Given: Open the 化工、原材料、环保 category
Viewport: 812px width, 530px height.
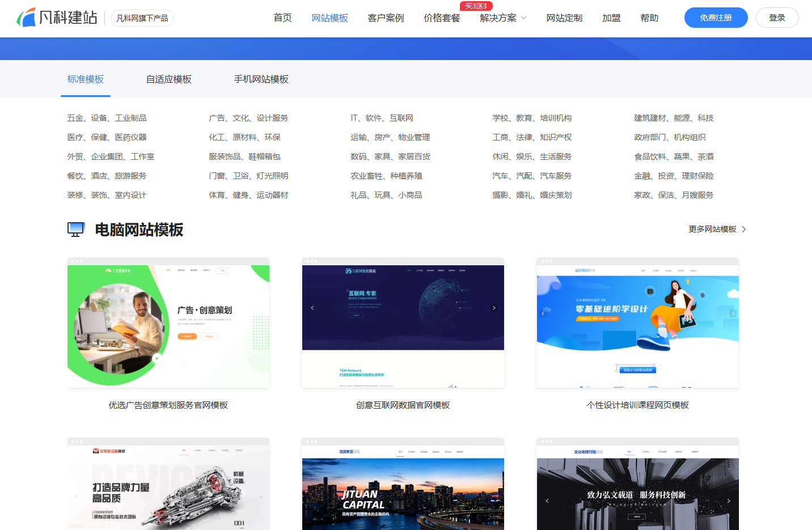Looking at the screenshot, I should [244, 137].
